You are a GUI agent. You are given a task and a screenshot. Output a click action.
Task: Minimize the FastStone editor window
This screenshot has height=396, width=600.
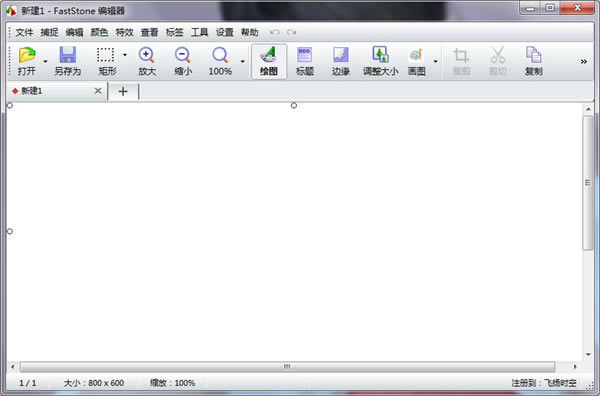click(530, 8)
